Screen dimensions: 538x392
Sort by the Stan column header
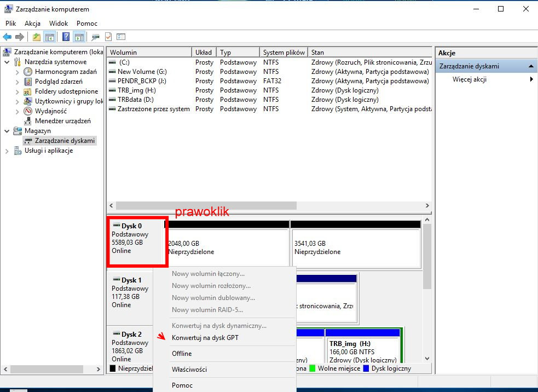point(370,52)
